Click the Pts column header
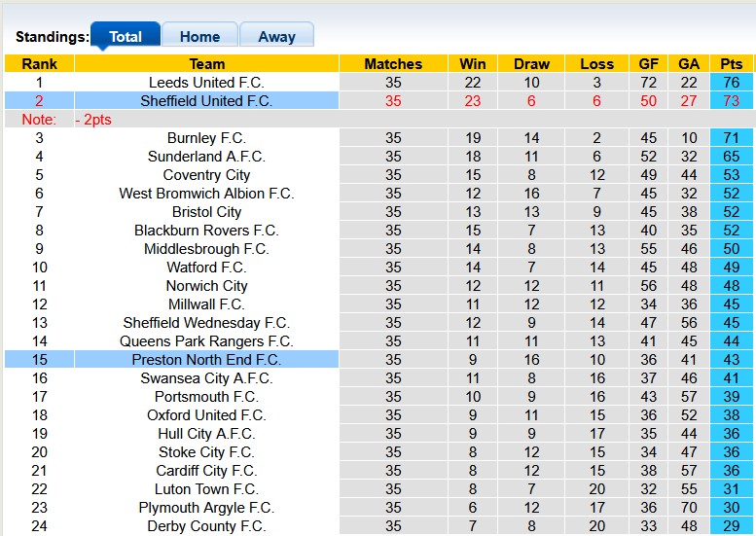This screenshot has height=536, width=756. coord(732,64)
